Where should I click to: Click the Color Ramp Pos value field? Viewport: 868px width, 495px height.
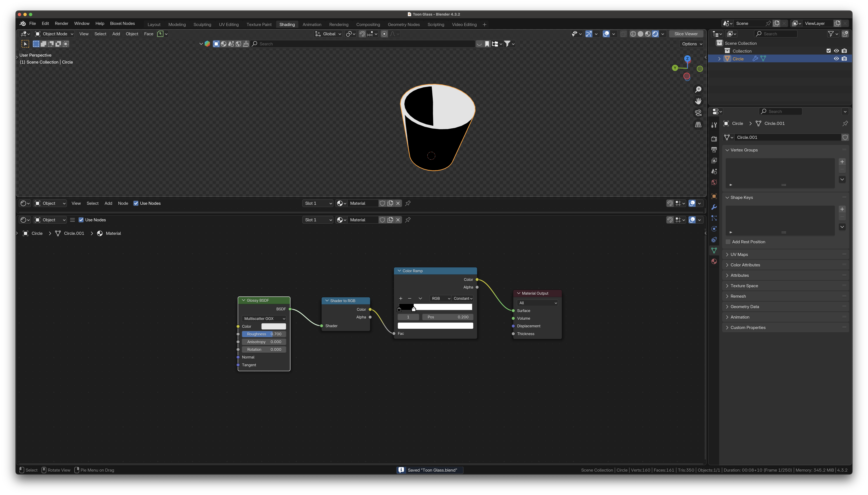point(448,317)
